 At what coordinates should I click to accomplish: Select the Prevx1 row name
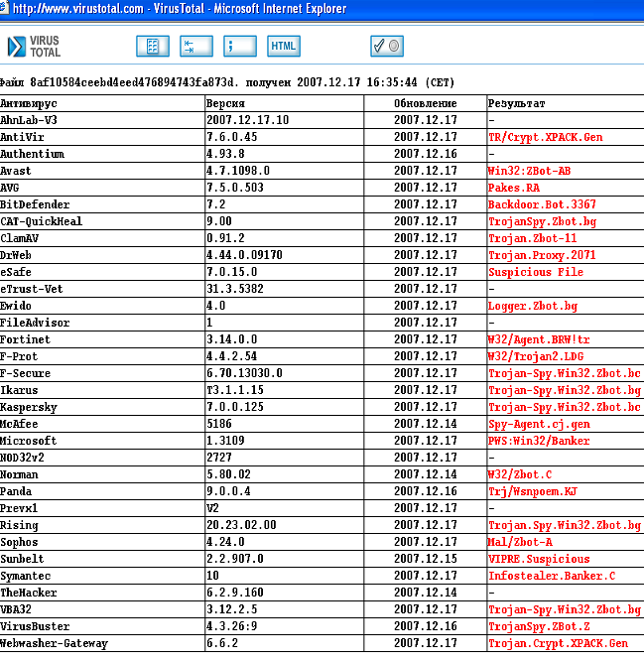[19, 508]
